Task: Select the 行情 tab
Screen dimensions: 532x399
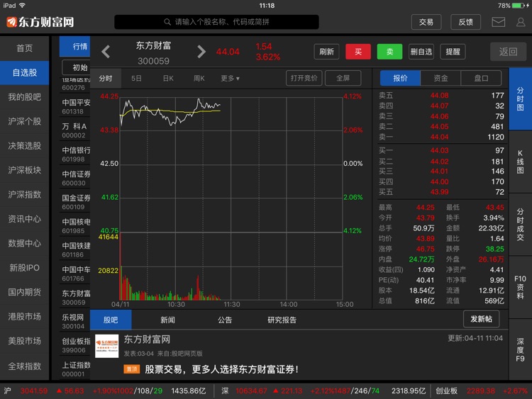Action: pyautogui.click(x=75, y=47)
